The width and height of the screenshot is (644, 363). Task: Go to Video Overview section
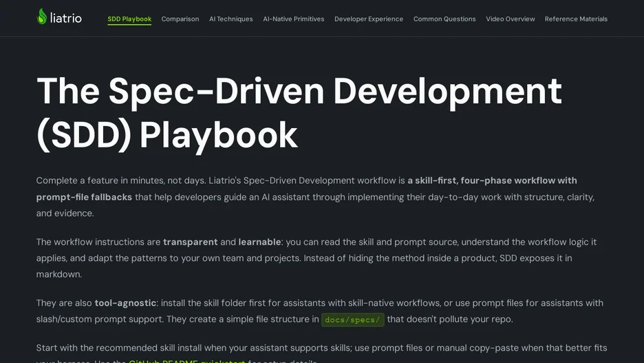click(x=510, y=19)
